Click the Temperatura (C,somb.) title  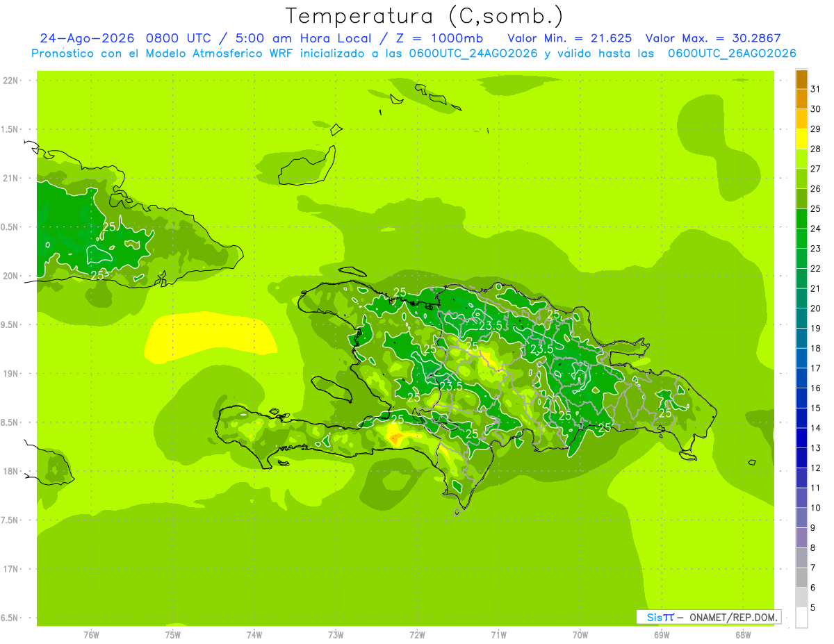point(424,15)
